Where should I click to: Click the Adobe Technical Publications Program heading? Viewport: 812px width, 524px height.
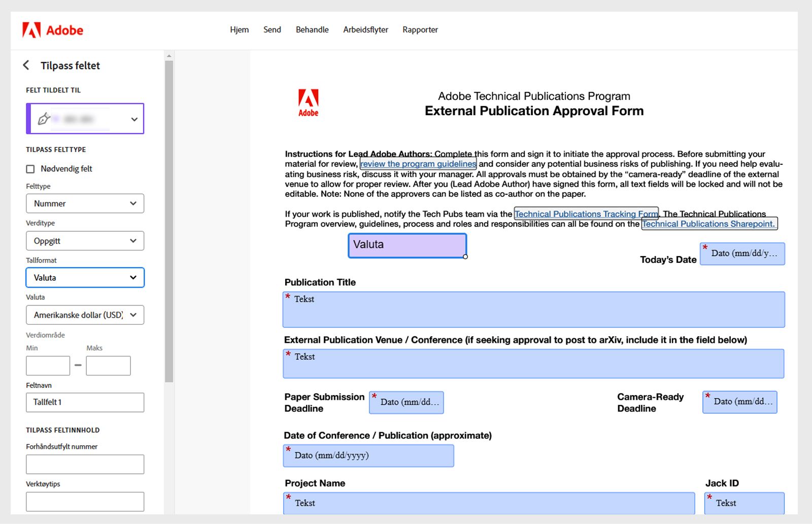pos(534,96)
